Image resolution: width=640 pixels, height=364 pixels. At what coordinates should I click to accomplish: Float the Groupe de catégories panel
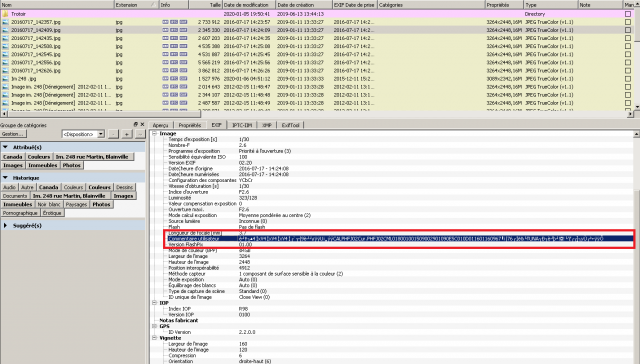(x=136, y=124)
